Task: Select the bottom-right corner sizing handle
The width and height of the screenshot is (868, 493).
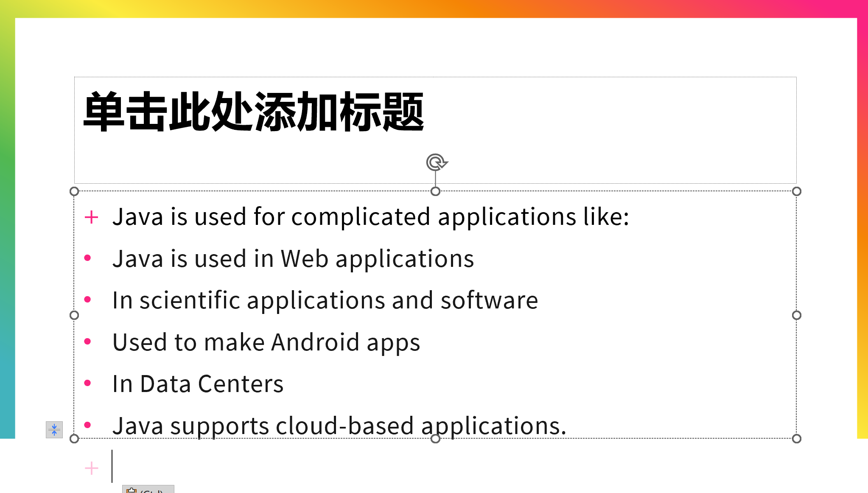Action: [x=797, y=439]
